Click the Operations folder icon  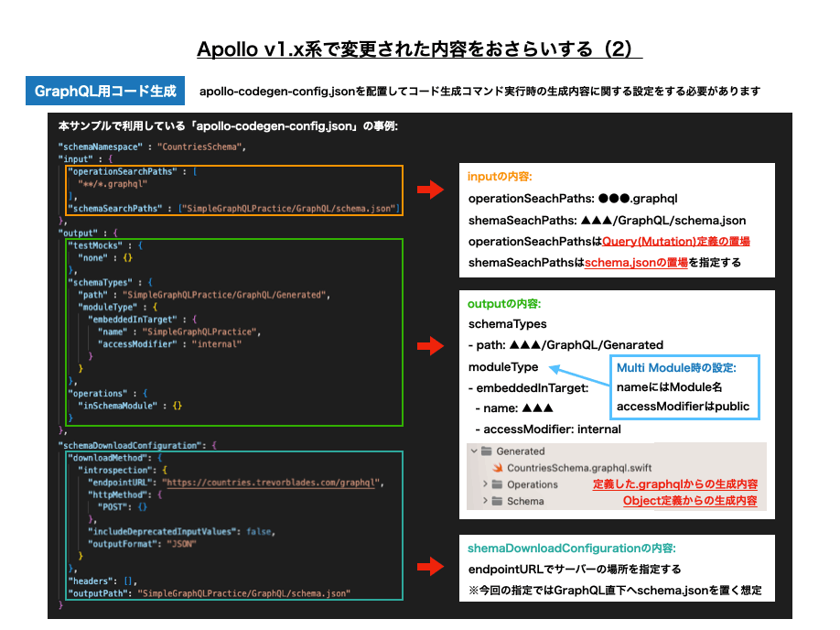click(x=497, y=484)
